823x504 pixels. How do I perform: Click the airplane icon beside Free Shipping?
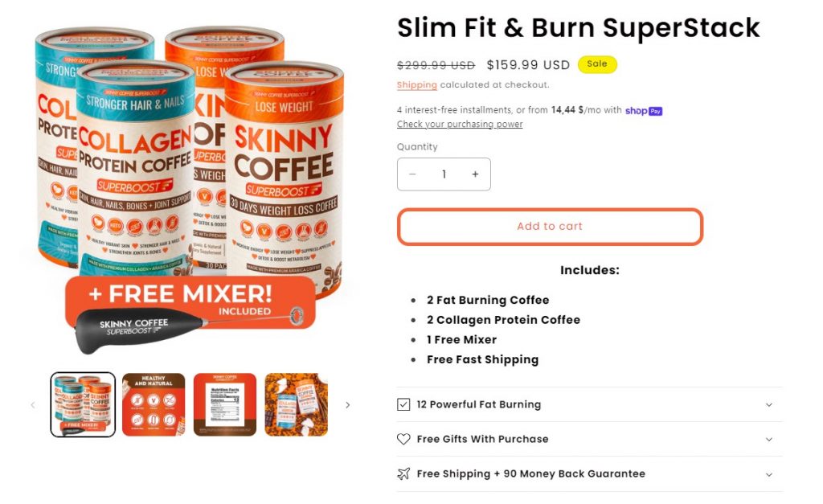403,473
